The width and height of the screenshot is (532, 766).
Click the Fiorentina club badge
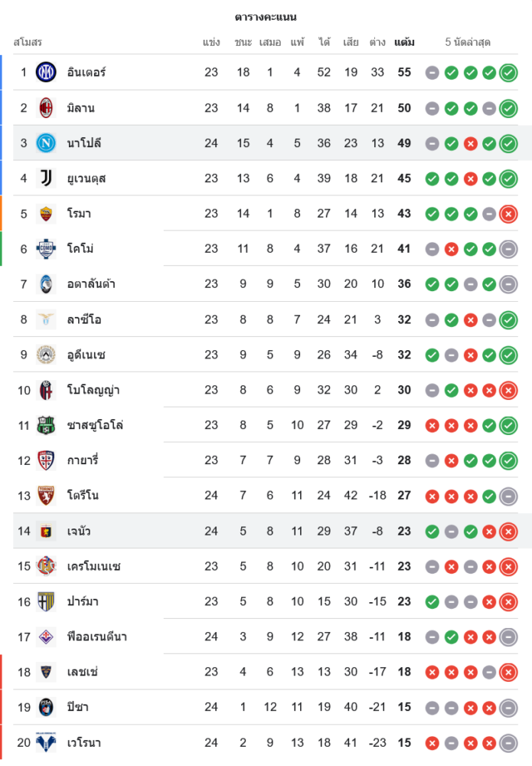[47, 637]
